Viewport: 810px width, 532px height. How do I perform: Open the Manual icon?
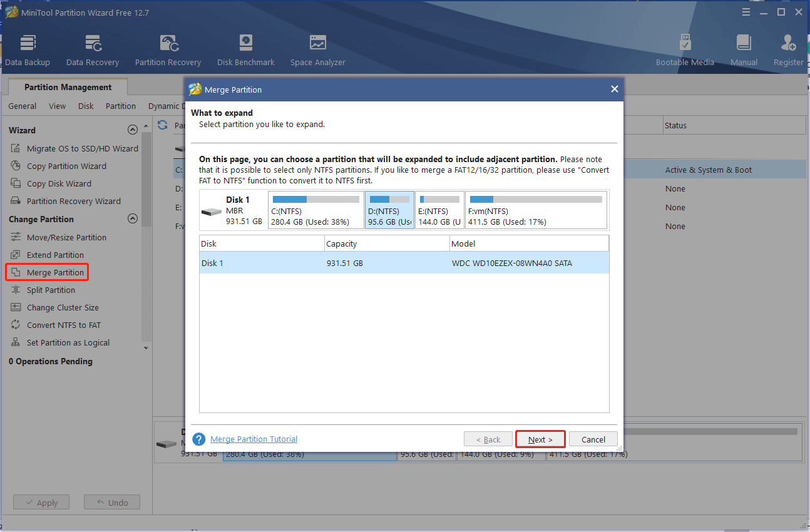tap(744, 50)
